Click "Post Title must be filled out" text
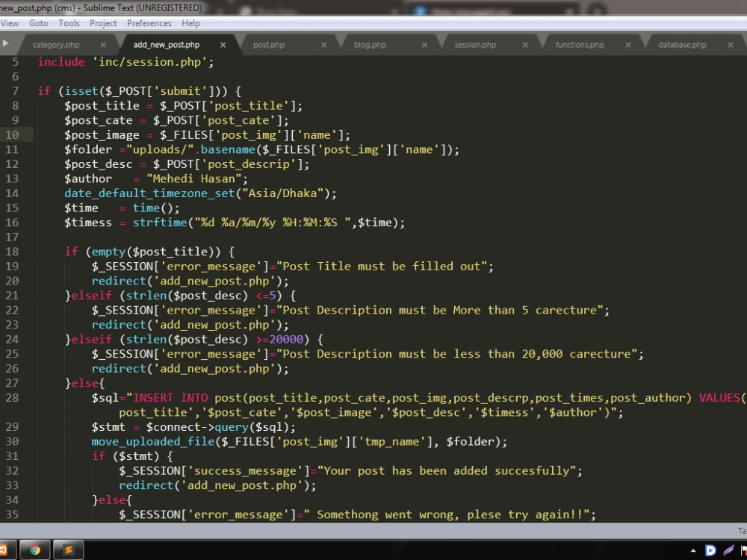Screen dimensions: 747x560 coord(382,267)
